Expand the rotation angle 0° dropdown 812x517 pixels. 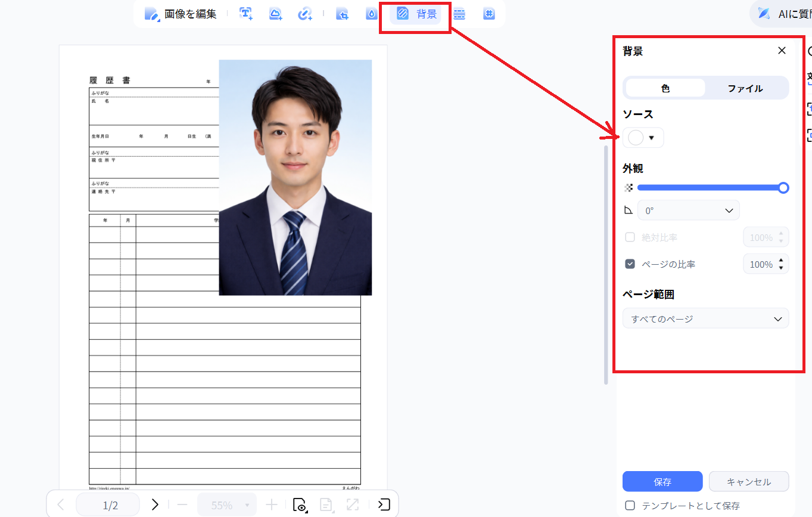point(688,210)
